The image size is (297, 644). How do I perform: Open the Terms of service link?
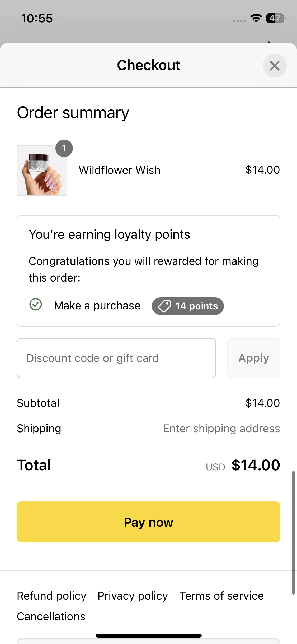coord(222,596)
